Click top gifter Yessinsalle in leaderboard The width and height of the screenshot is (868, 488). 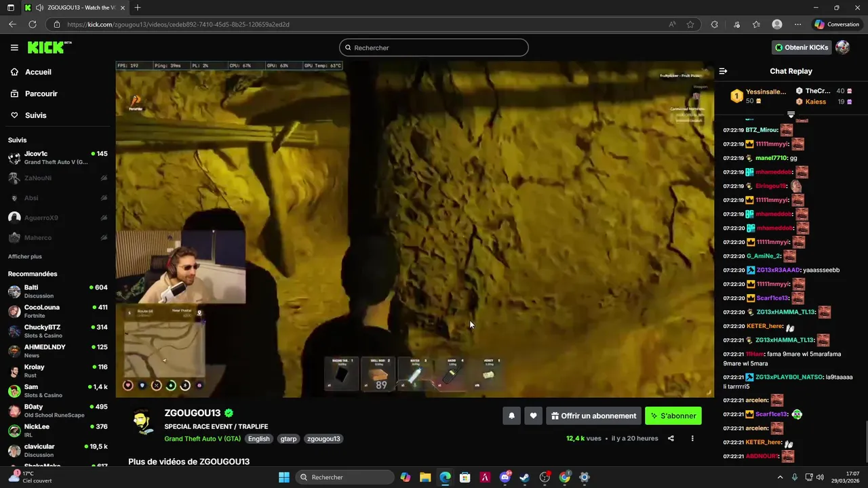click(x=766, y=91)
